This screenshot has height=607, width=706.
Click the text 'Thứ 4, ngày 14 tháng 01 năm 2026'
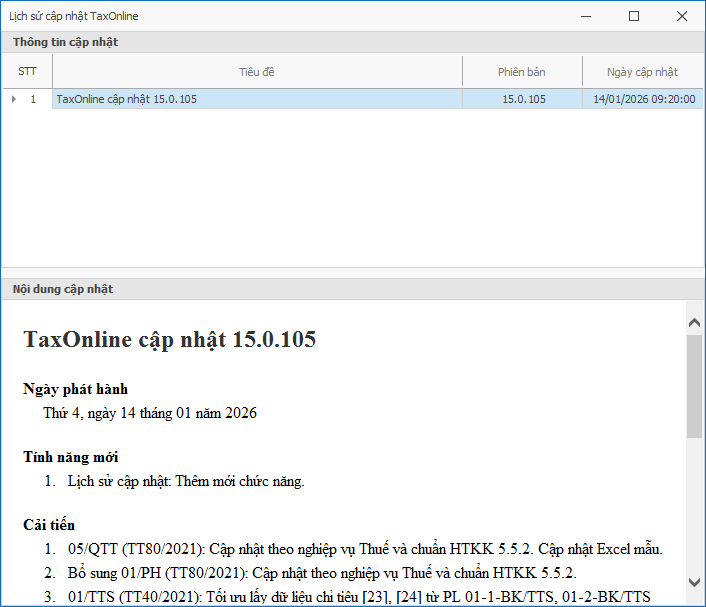pos(150,413)
